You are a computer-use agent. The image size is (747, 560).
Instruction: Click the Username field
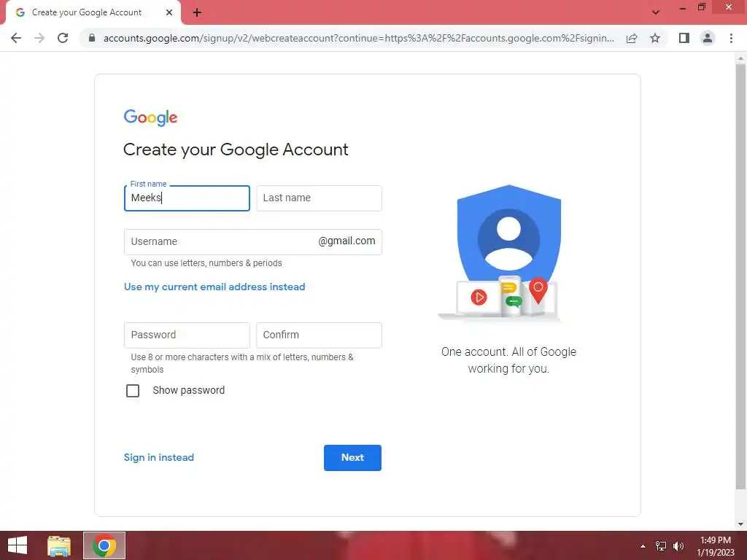pyautogui.click(x=253, y=242)
